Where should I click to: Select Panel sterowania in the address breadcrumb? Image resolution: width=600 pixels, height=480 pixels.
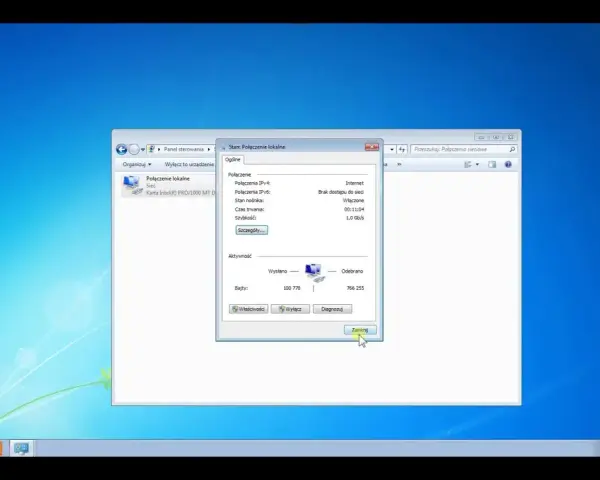(184, 149)
